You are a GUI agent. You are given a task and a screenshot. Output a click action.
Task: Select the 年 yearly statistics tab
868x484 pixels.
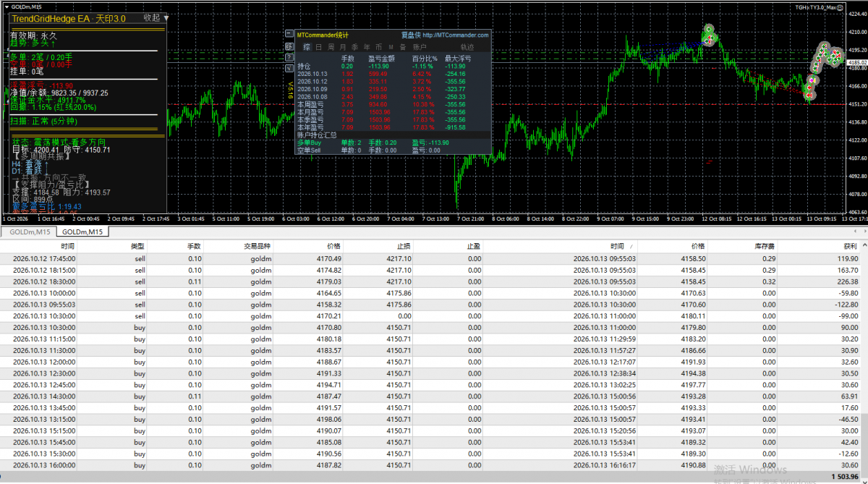367,46
